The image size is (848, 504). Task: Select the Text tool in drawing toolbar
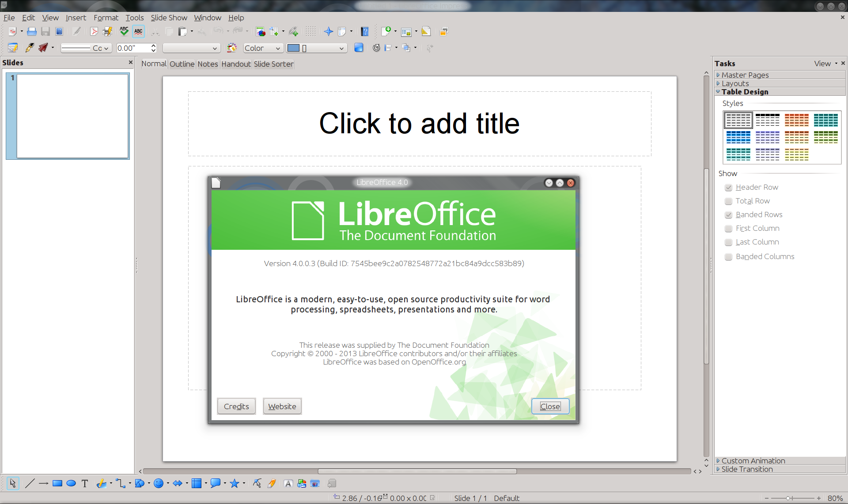point(85,483)
